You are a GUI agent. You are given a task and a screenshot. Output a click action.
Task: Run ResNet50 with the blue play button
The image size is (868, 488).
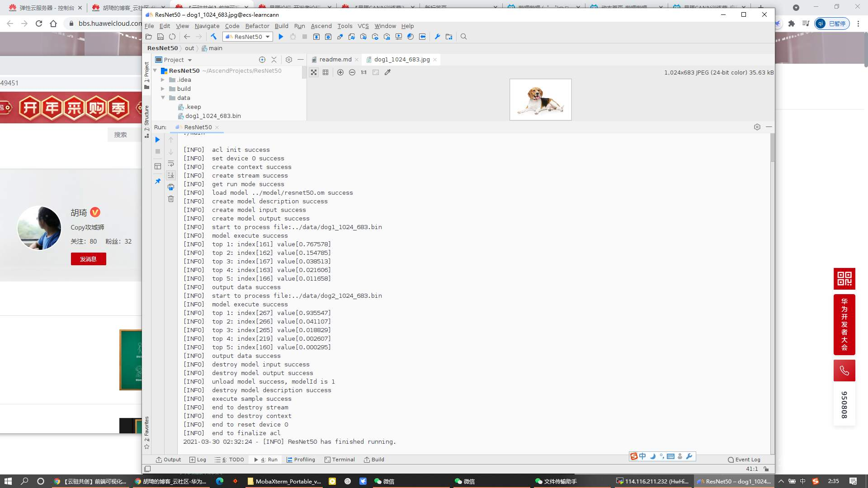281,37
